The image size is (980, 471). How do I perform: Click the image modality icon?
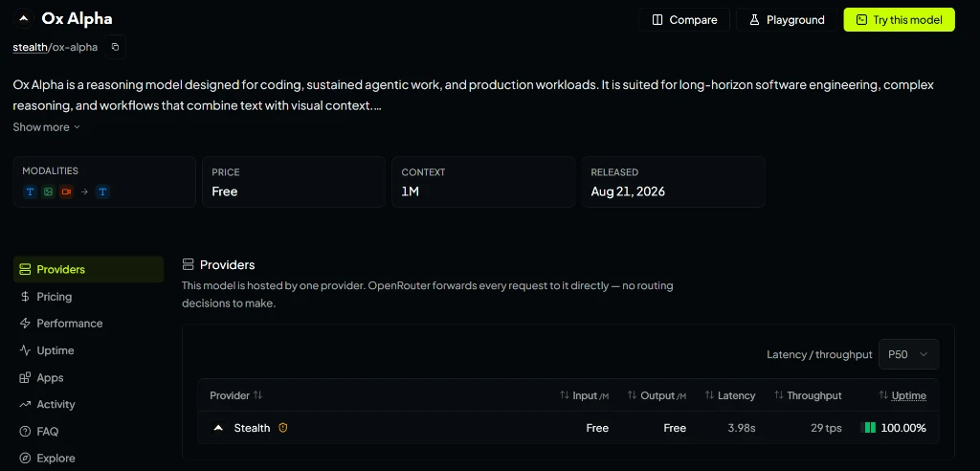click(x=48, y=192)
